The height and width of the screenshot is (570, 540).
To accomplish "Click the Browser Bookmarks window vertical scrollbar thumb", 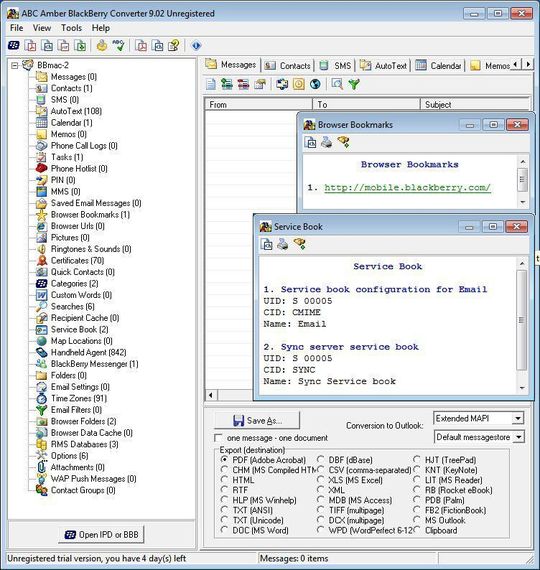I will 523,179.
